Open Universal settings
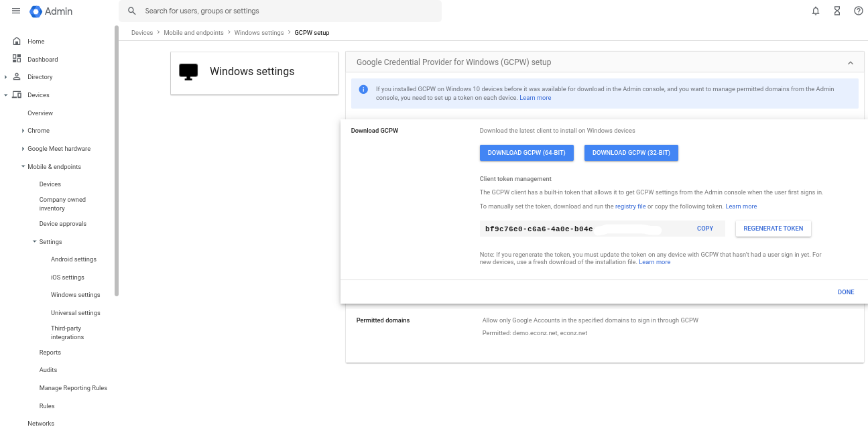This screenshot has height=431, width=868. tap(76, 313)
